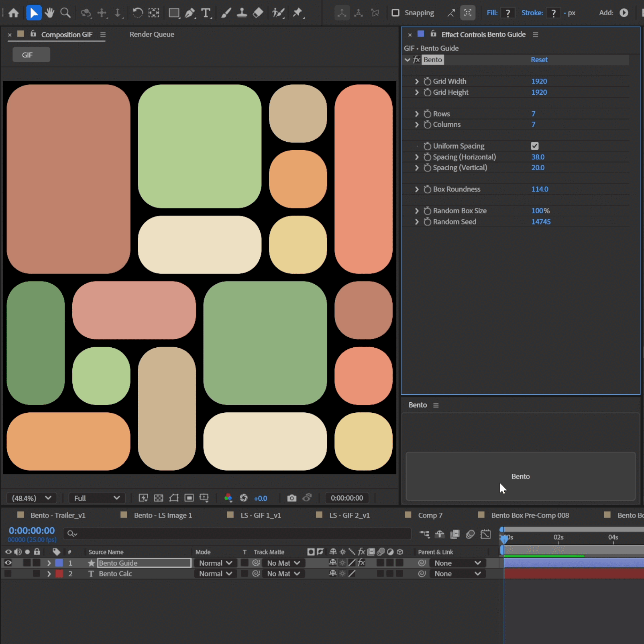The width and height of the screenshot is (644, 644).
Task: Open the LS - GIF 1_v1 timeline tab
Action: point(261,515)
